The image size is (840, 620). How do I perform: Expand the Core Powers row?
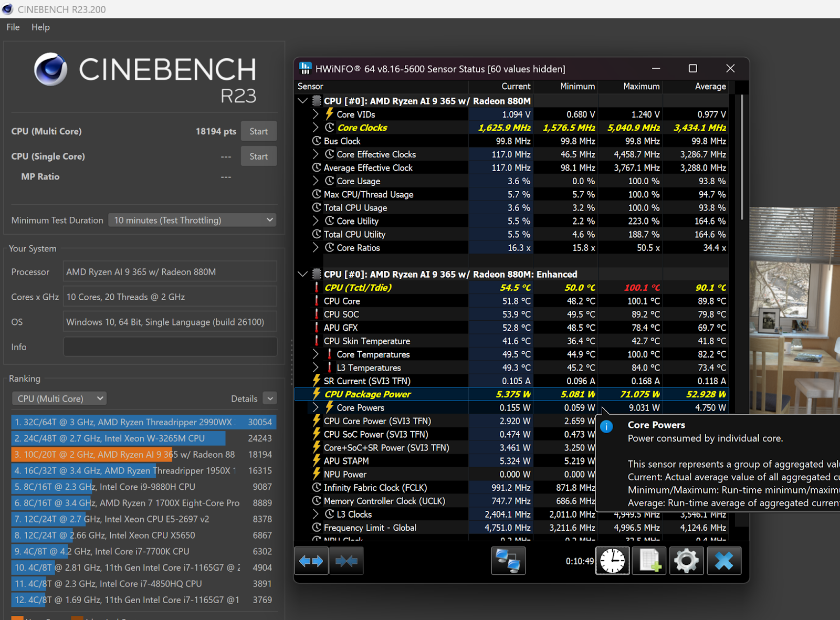[x=316, y=407]
